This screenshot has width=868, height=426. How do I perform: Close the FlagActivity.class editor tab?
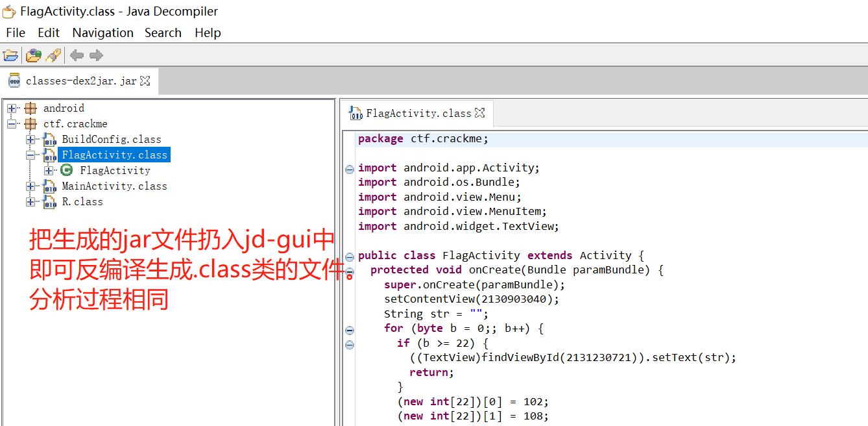(x=480, y=112)
